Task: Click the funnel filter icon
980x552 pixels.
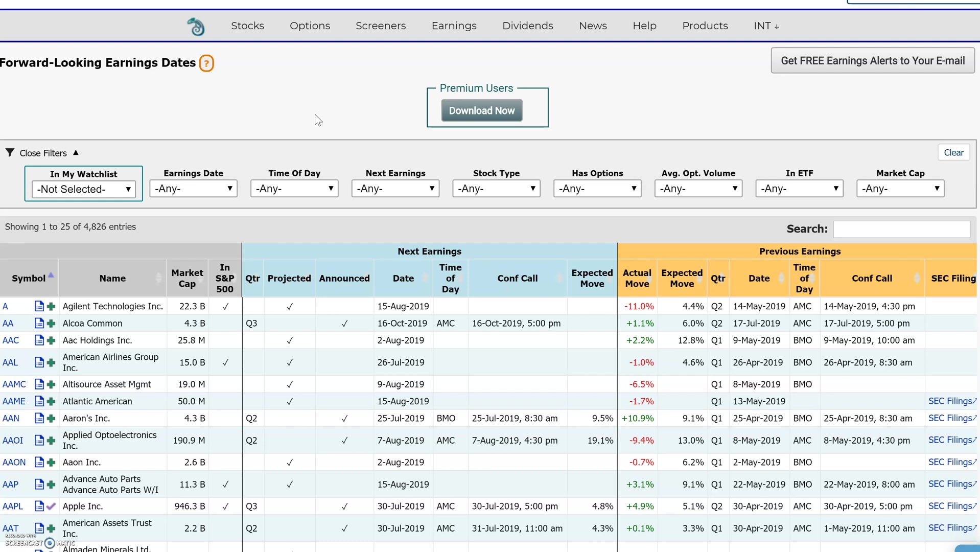Action: (x=10, y=153)
